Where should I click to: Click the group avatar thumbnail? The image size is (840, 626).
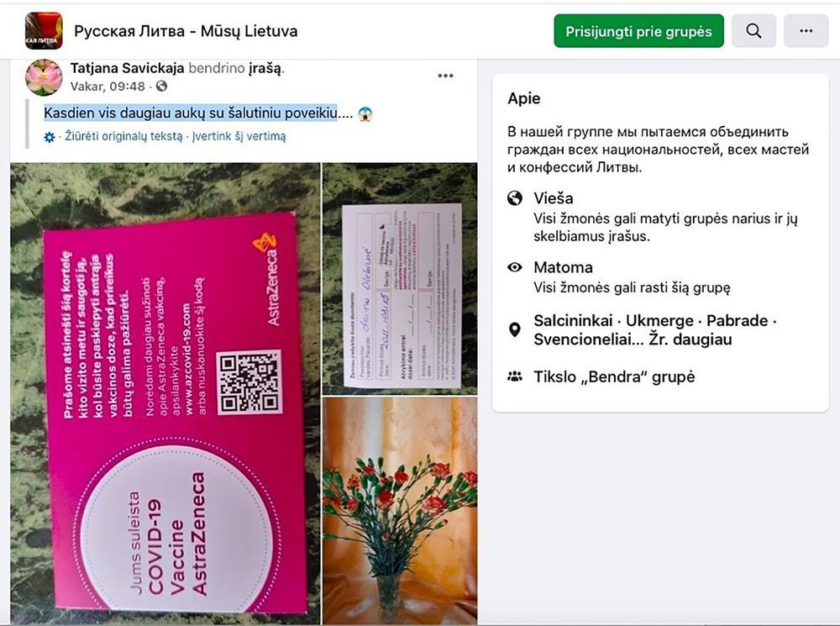[x=44, y=30]
